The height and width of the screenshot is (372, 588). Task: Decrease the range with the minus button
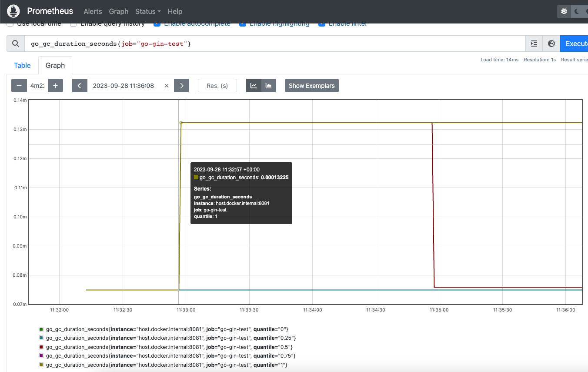coord(19,86)
